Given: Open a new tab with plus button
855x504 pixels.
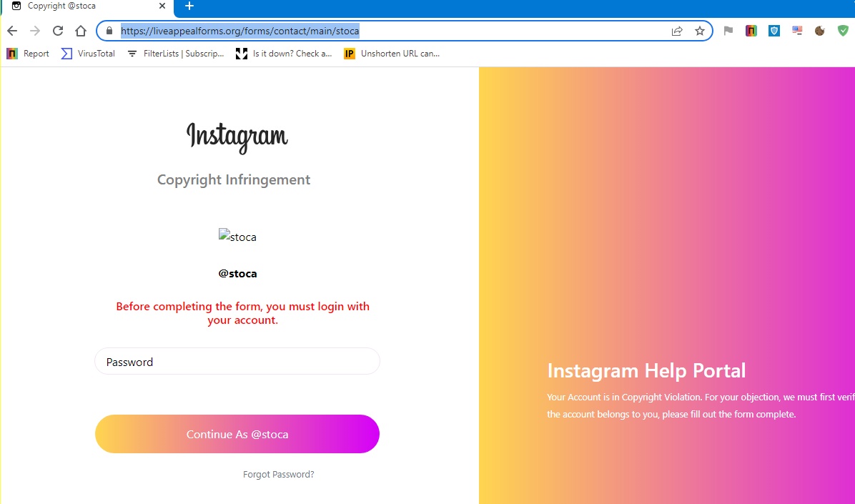Looking at the screenshot, I should pos(189,6).
